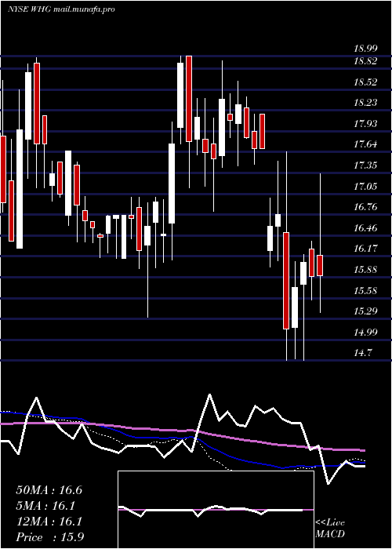This screenshot has width=392, height=549.
Task: Select the 15.29 price axis label
Action: tap(365, 311)
